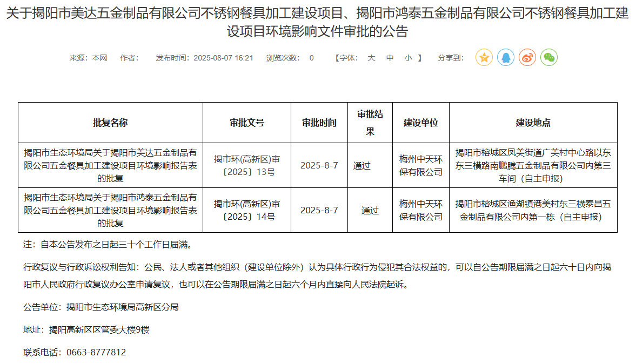Click the 审批时间 table header
The image size is (636, 364).
(x=319, y=123)
